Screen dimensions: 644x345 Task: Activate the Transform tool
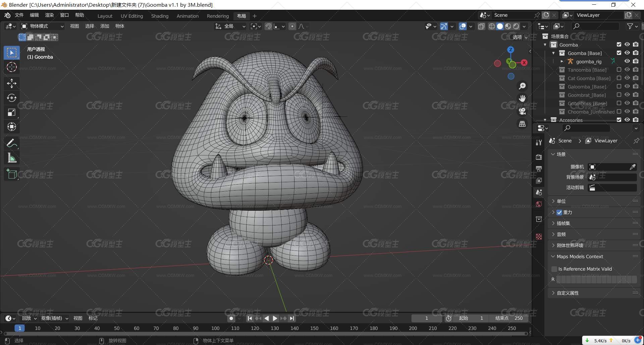[x=12, y=127]
